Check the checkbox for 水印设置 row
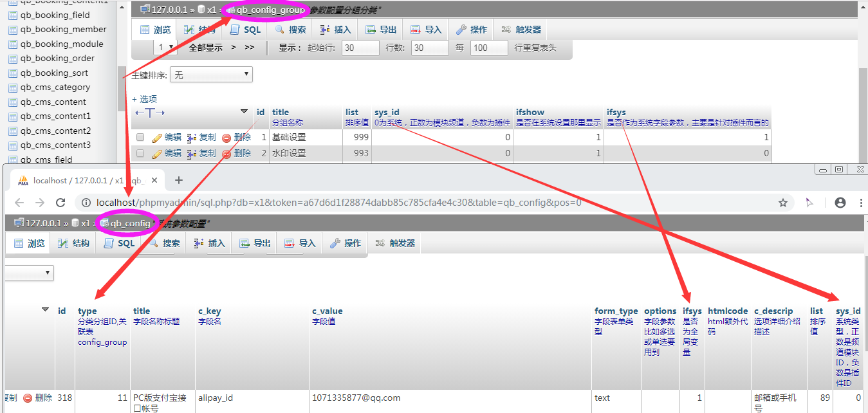Image resolution: width=868 pixels, height=413 pixels. (140, 154)
